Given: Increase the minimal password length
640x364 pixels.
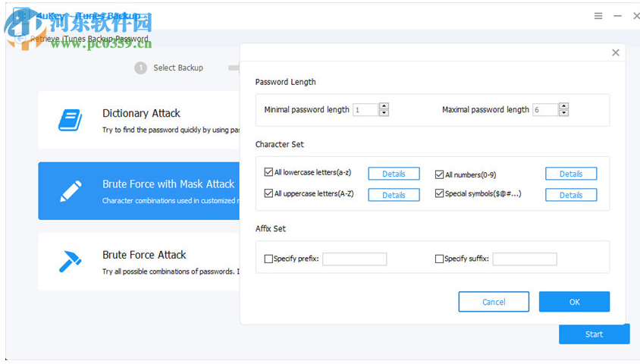Looking at the screenshot, I should pyautogui.click(x=384, y=106).
